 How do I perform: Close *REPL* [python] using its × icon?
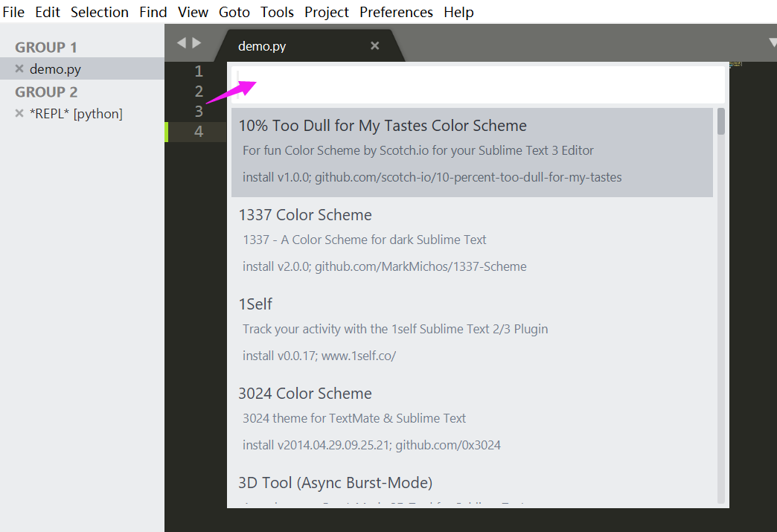(x=18, y=113)
